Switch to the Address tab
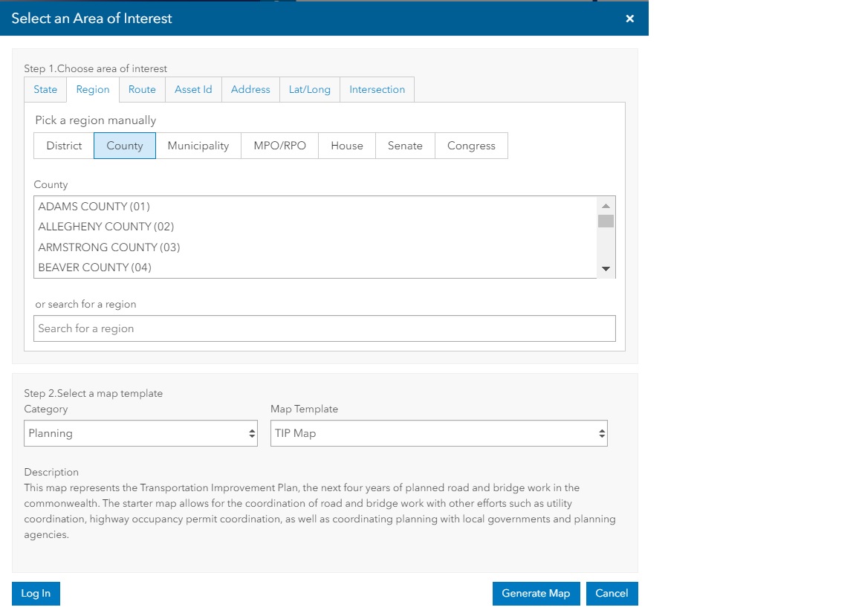The height and width of the screenshot is (616, 856). point(250,89)
